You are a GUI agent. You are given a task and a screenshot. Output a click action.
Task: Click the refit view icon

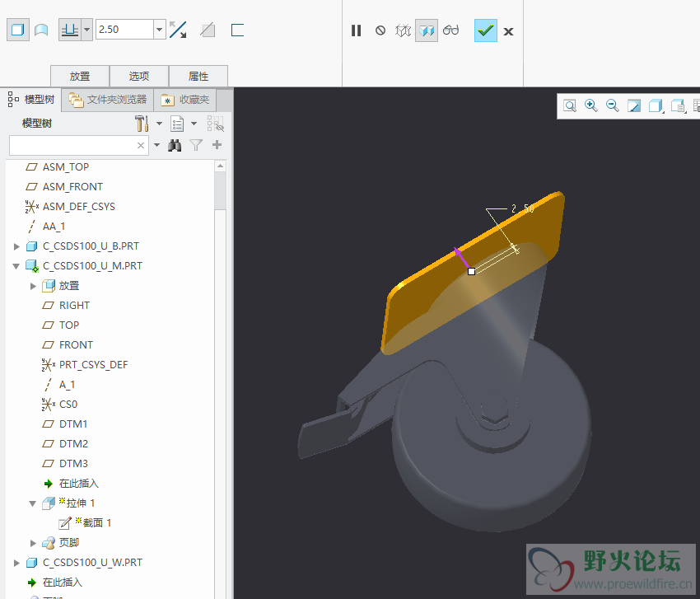coord(570,105)
